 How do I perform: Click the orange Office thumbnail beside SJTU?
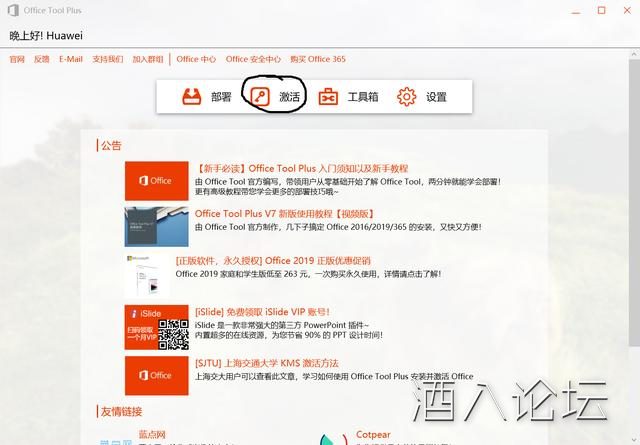[x=157, y=376]
